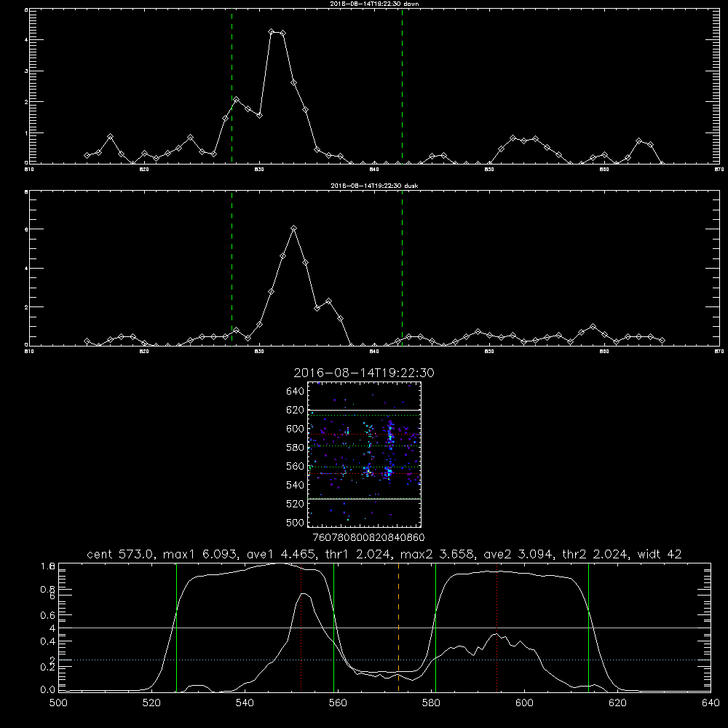
Task: Click the right green dashed line in the dawn plot
Action: click(402, 86)
